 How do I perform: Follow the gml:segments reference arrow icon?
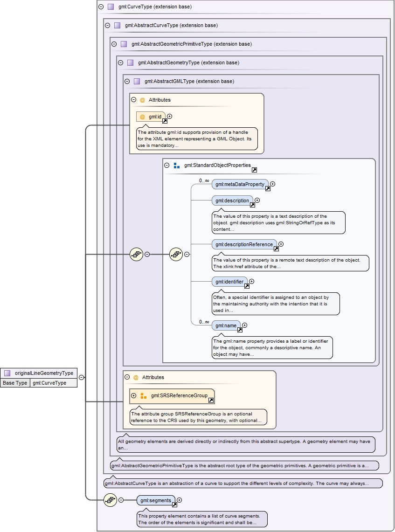(174, 504)
